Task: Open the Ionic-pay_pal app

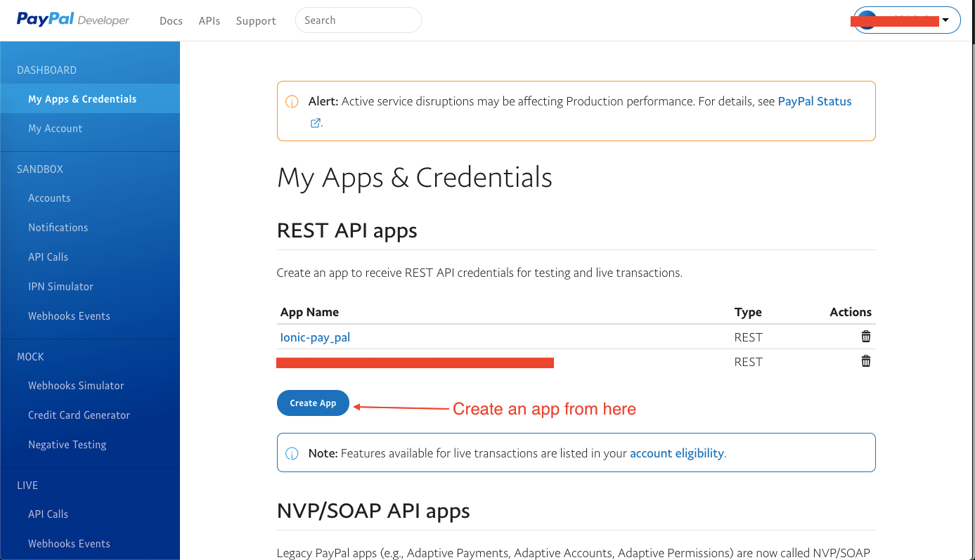Action: pyautogui.click(x=315, y=337)
